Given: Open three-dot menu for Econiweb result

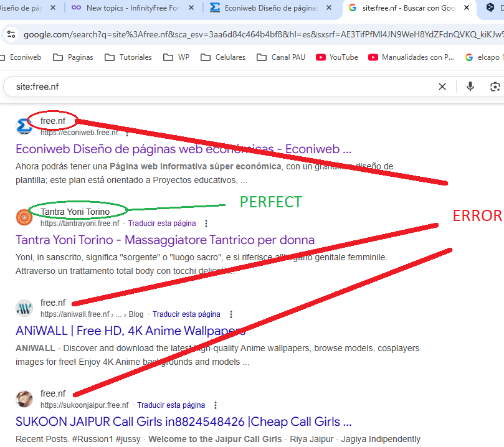Looking at the screenshot, I should 127,133.
